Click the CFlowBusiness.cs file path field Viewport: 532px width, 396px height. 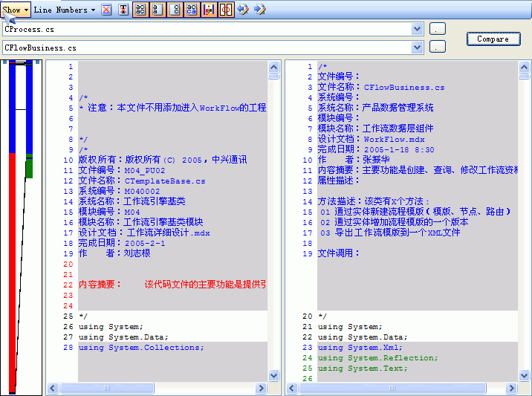click(207, 48)
